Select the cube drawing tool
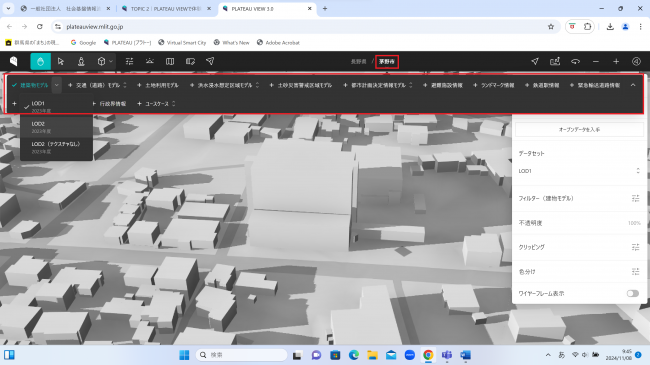 tap(101, 61)
